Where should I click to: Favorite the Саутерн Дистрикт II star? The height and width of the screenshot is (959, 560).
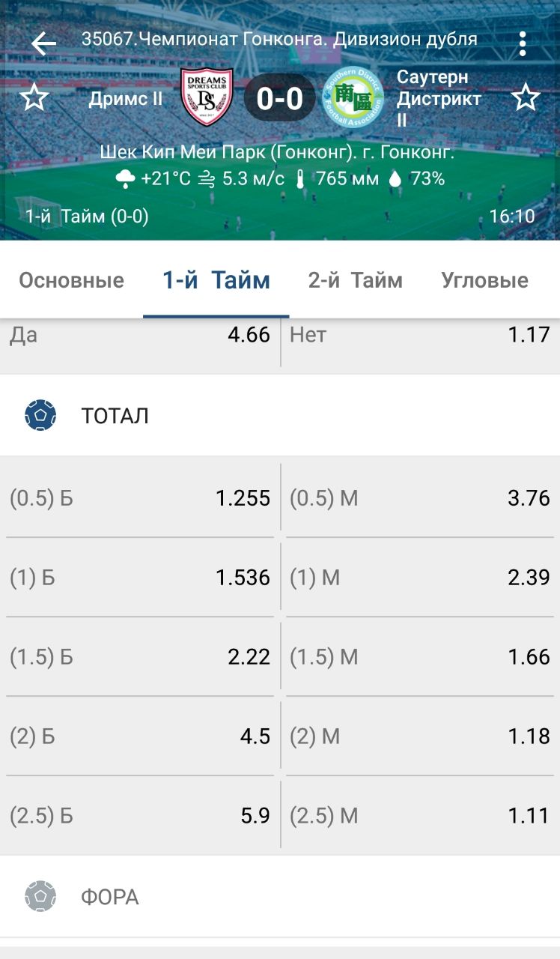point(526,98)
